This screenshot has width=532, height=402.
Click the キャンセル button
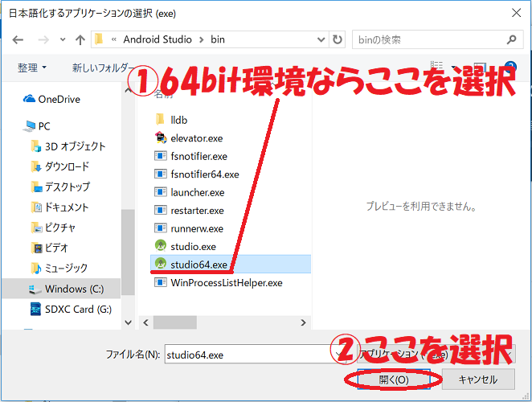(x=478, y=379)
